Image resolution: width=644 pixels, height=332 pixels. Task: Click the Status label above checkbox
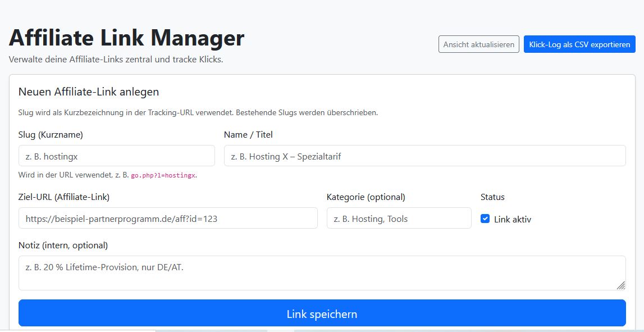[x=492, y=197]
